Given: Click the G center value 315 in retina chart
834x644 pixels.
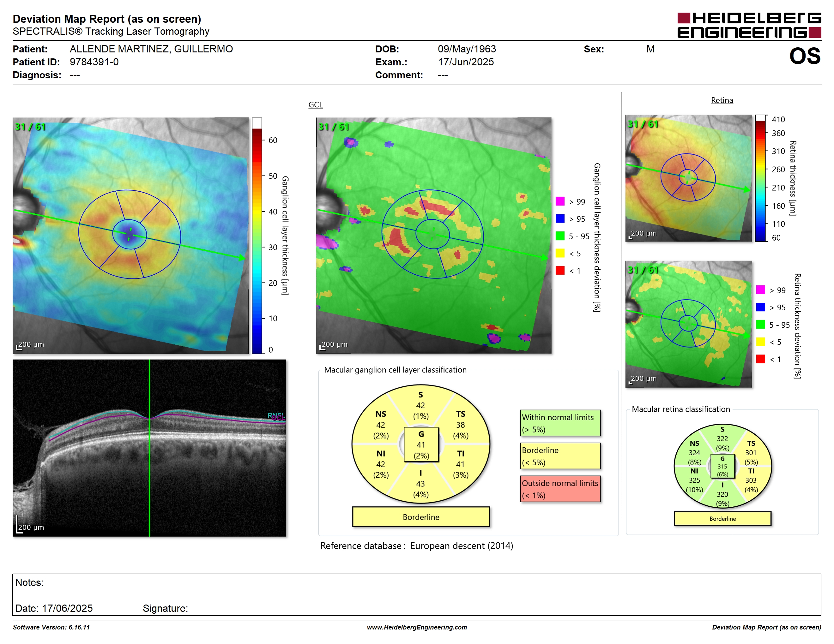Looking at the screenshot, I should coord(722,466).
